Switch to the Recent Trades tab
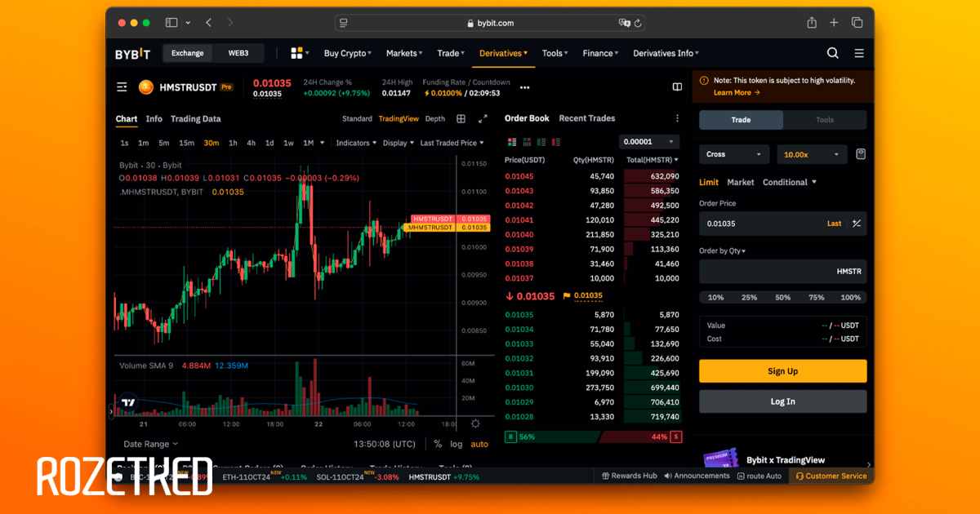The width and height of the screenshot is (980, 514). pyautogui.click(x=586, y=118)
